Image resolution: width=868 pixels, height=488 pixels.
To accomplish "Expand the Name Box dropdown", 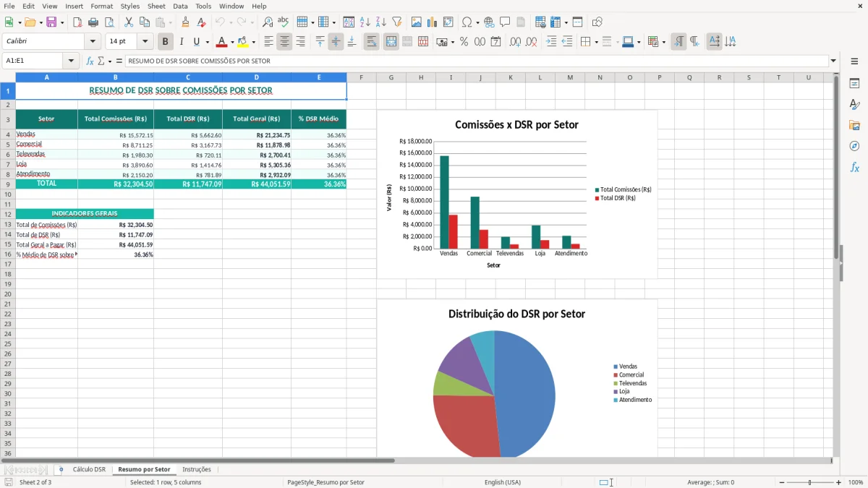I will tap(71, 61).
